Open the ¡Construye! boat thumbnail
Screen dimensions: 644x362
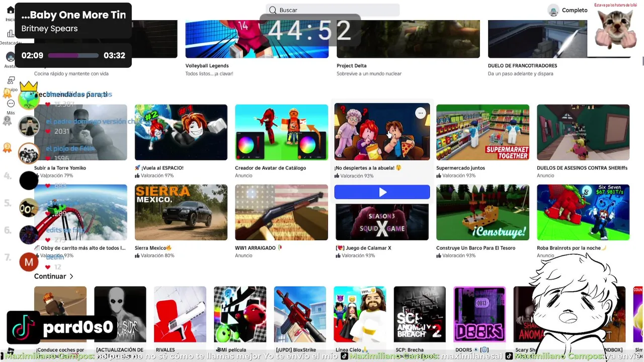click(x=482, y=212)
